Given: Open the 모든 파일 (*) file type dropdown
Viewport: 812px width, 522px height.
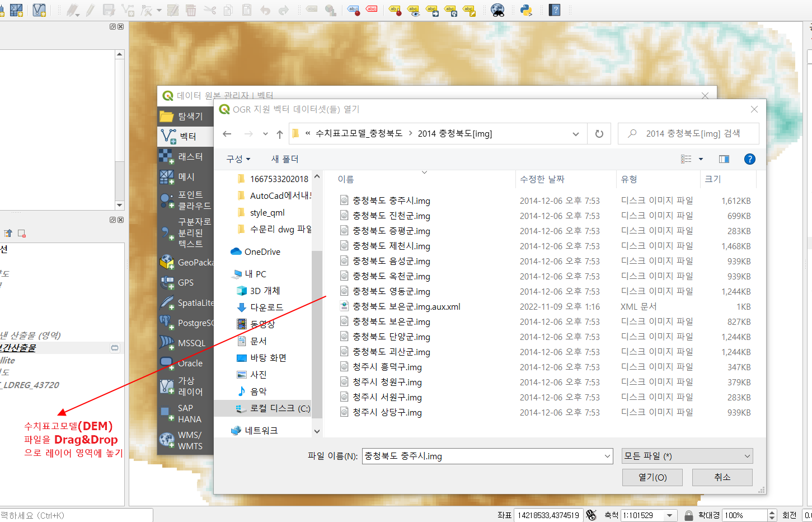Looking at the screenshot, I should pyautogui.click(x=687, y=456).
